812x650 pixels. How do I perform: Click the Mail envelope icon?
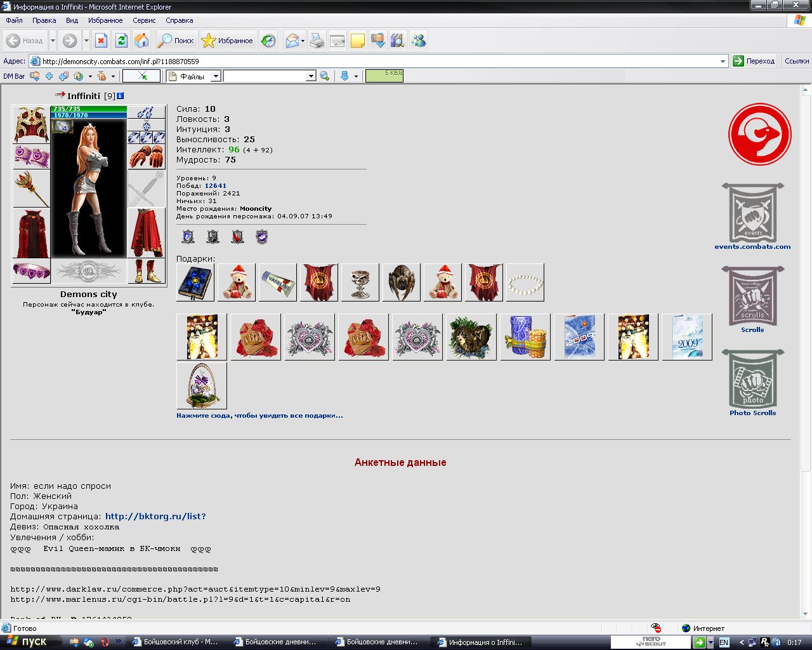(x=292, y=41)
